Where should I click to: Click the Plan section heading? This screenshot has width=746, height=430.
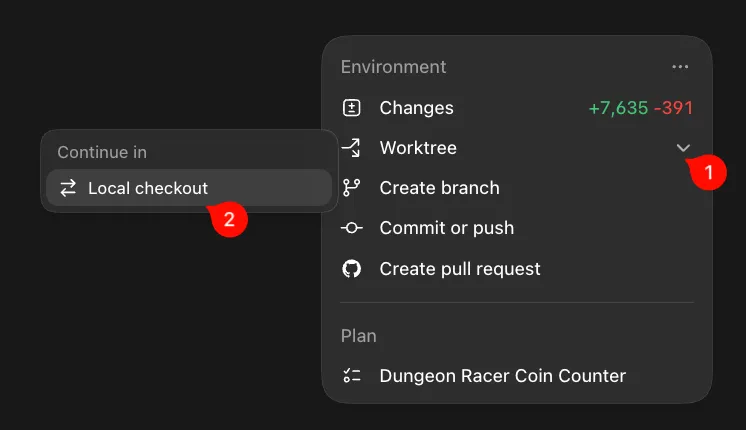coord(359,336)
